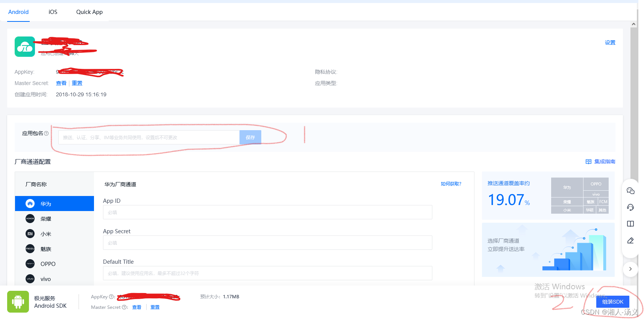Viewport: 644px width, 319px height.
Task: Click the 保存 button
Action: (250, 137)
